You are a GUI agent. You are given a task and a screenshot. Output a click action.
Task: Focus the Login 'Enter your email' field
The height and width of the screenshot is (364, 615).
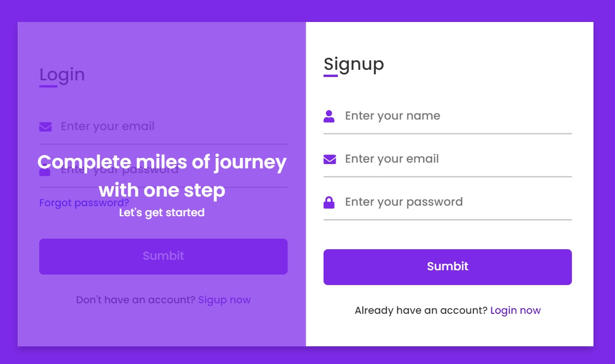point(163,127)
